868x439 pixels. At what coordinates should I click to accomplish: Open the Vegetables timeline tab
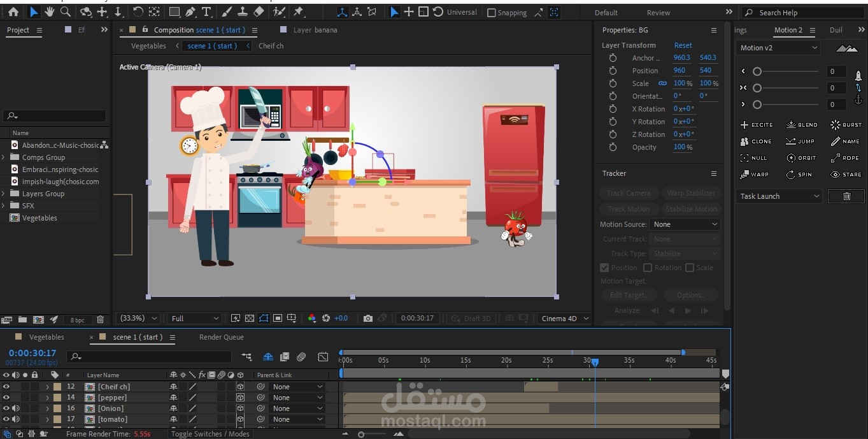pos(46,337)
